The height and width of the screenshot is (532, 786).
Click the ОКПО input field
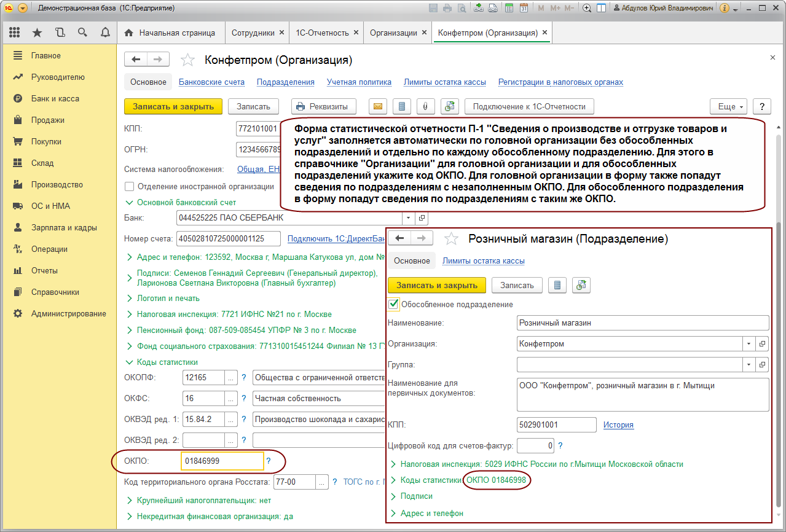click(x=222, y=460)
